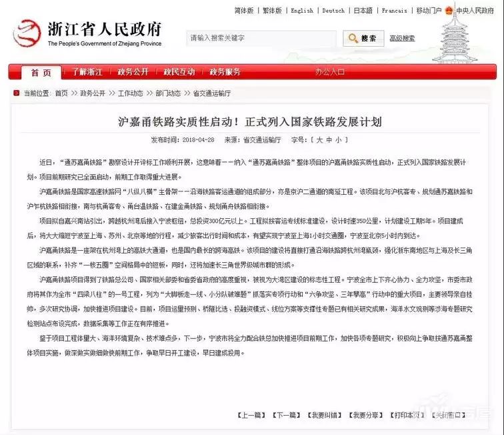Open the 了解浙江 menu item
This screenshot has height=435, width=504.
[x=87, y=72]
